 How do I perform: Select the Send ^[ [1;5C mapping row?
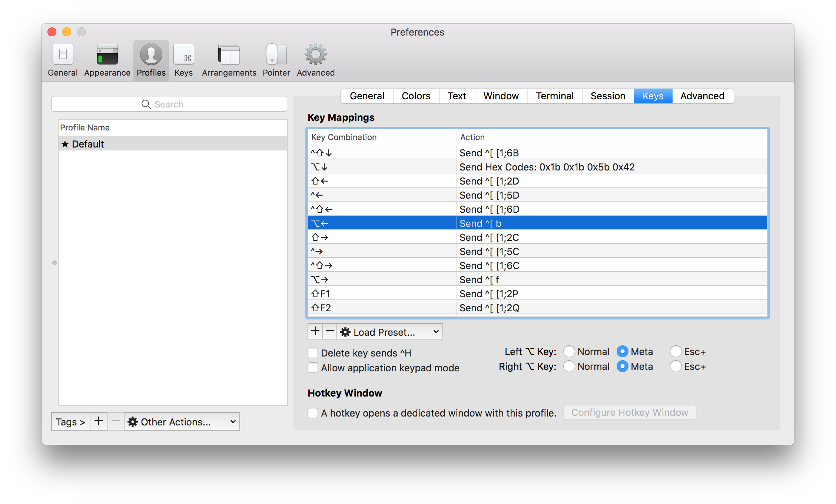point(538,251)
